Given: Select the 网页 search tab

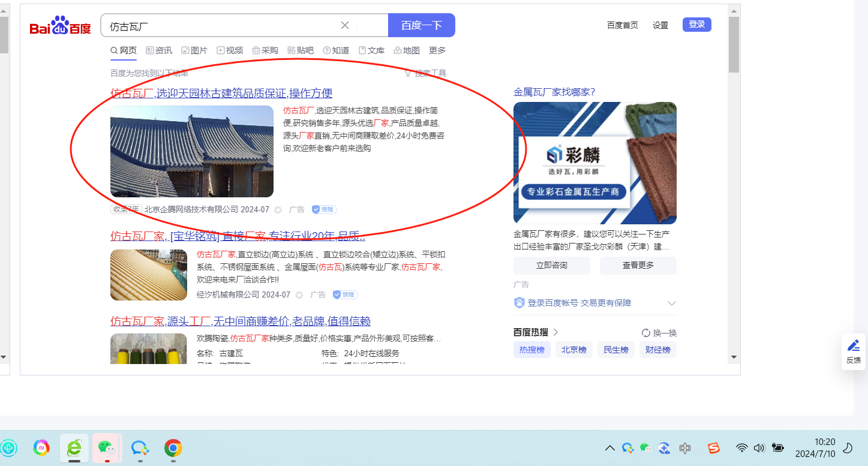Looking at the screenshot, I should [124, 50].
